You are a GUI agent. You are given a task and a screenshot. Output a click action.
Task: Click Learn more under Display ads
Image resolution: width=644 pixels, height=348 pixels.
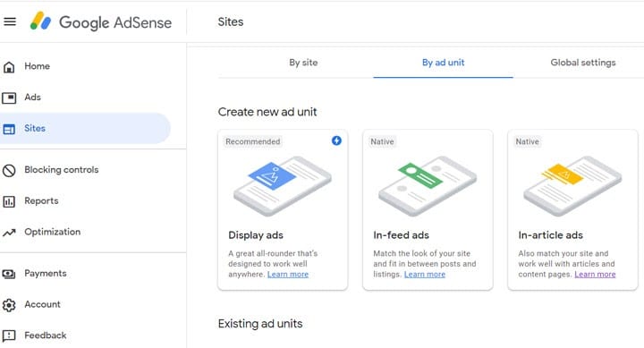[x=288, y=275]
